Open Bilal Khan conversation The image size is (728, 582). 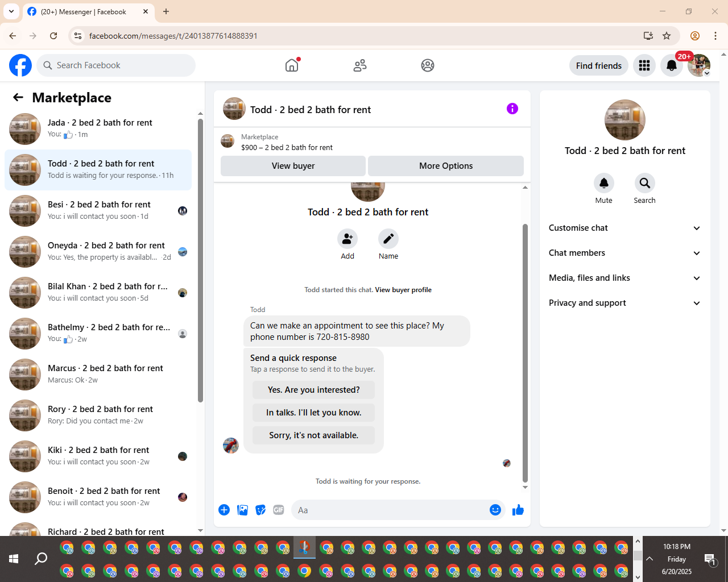click(x=98, y=293)
